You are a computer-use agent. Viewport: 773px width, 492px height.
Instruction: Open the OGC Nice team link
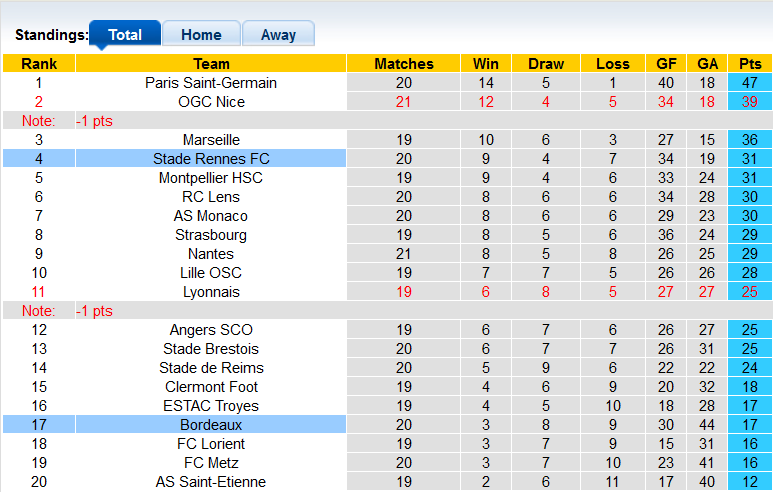[211, 102]
